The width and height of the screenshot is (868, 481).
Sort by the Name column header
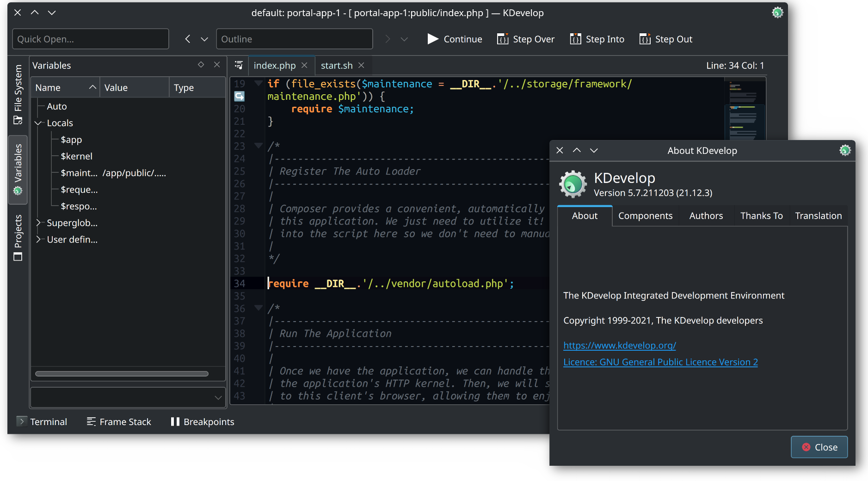click(65, 87)
